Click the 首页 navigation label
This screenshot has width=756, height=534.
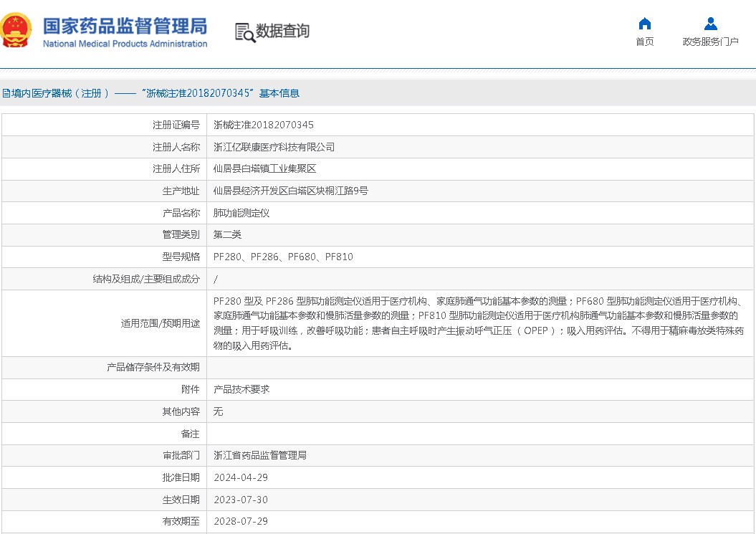[643, 41]
